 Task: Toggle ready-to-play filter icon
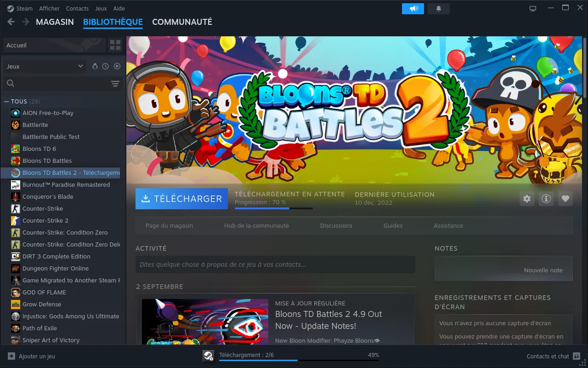pyautogui.click(x=117, y=66)
